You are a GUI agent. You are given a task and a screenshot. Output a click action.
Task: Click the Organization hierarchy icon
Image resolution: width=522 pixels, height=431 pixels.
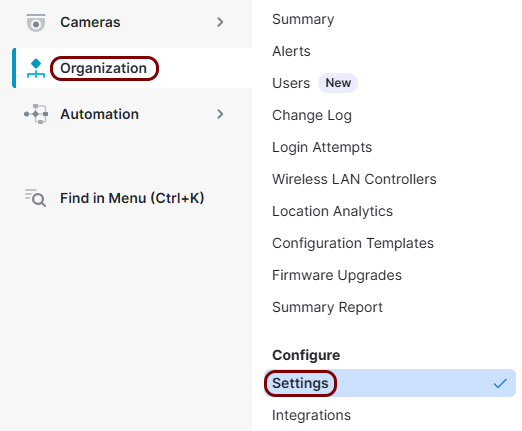coord(36,68)
